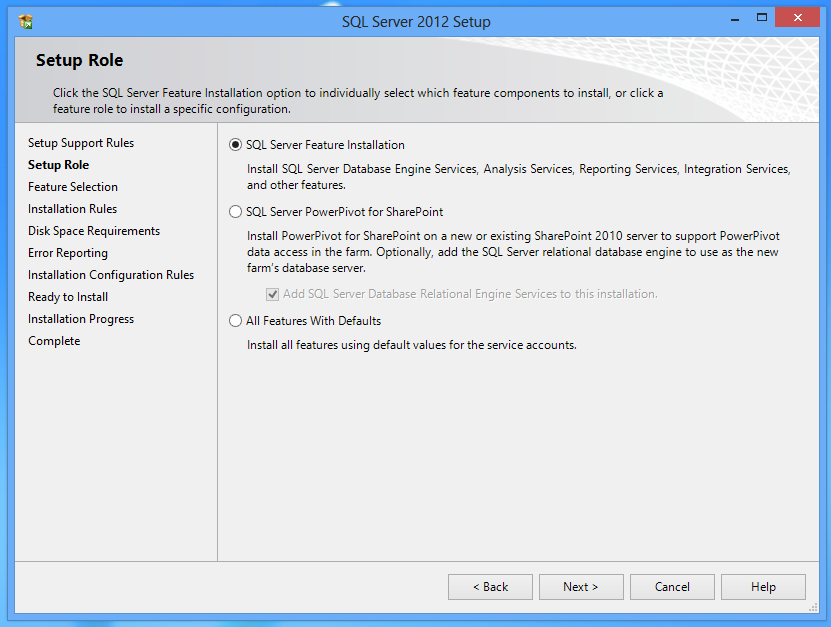Viewport: 831px width, 627px height.
Task: Select Installation Rules step
Action: coord(72,209)
